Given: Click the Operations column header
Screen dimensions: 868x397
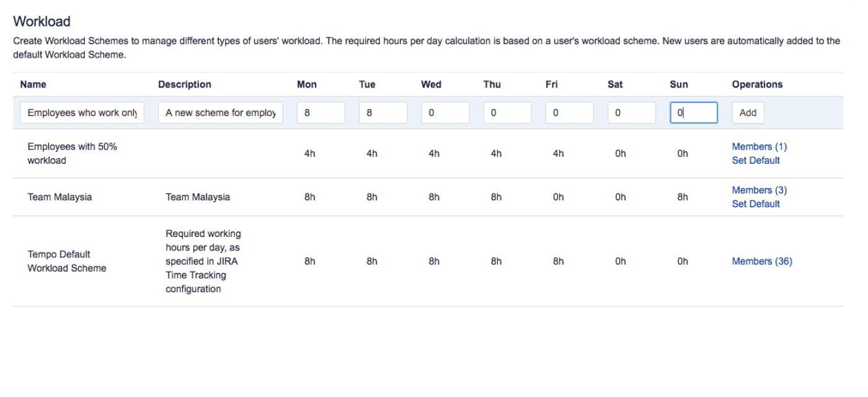Looking at the screenshot, I should (757, 84).
